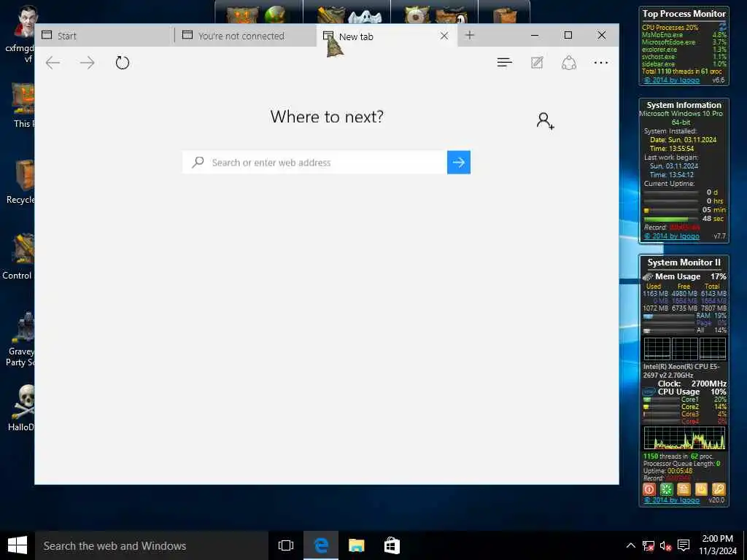Click explorer.exe in process list

[x=659, y=49]
